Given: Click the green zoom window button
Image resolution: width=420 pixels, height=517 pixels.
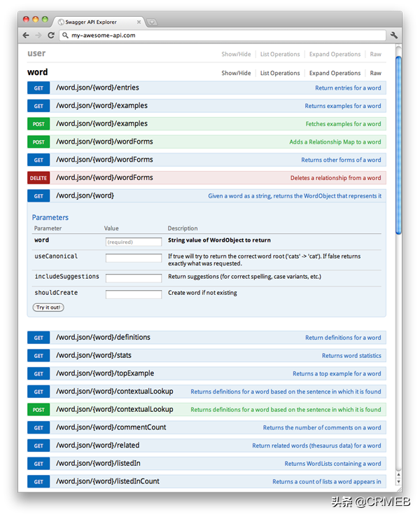Looking at the screenshot, I should (x=45, y=20).
